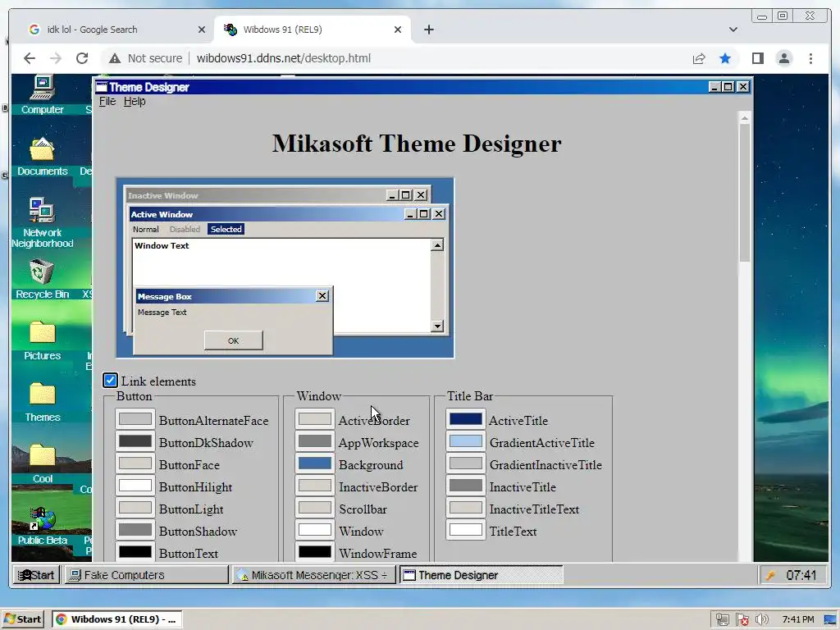Viewport: 840px width, 630px height.
Task: Pick the Window color swatch
Action: [x=315, y=531]
